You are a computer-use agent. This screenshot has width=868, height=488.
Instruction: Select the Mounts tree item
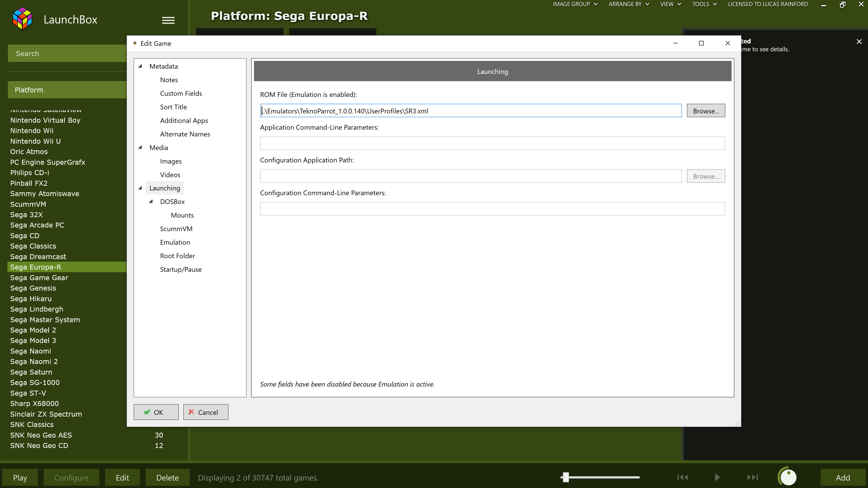[182, 215]
